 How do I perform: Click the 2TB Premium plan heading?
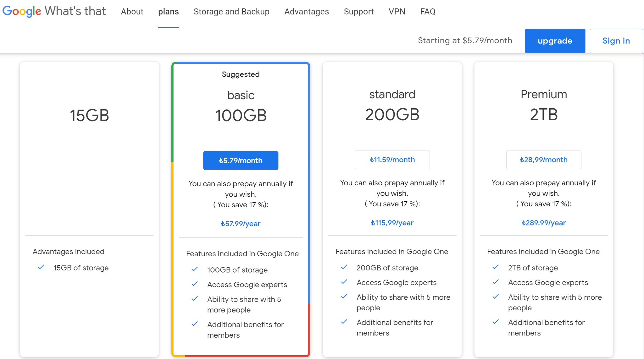pos(544,114)
